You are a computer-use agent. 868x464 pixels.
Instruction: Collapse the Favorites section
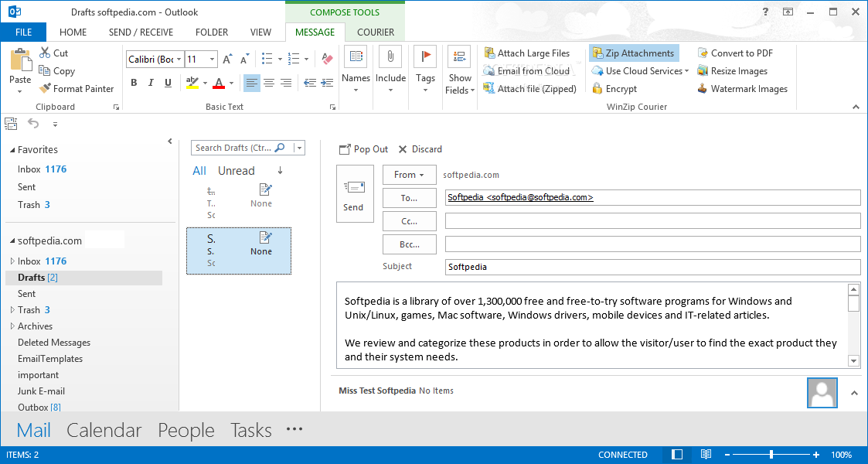tap(12, 150)
